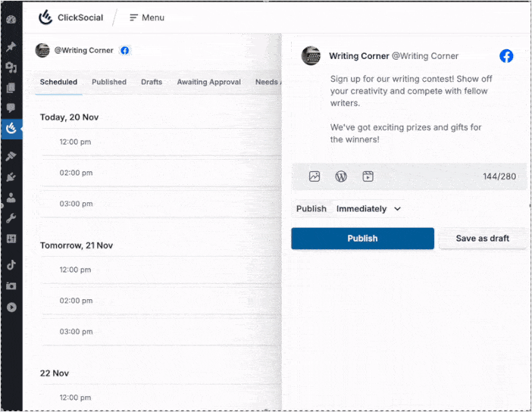Viewport: 532px width, 412px height.
Task: Click the TikTok icon in sidebar
Action: click(11, 265)
